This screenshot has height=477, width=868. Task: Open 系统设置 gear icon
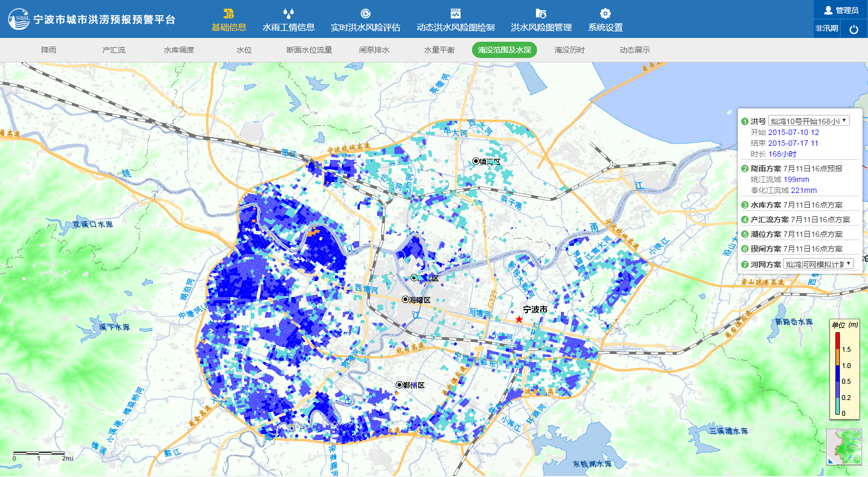point(605,14)
